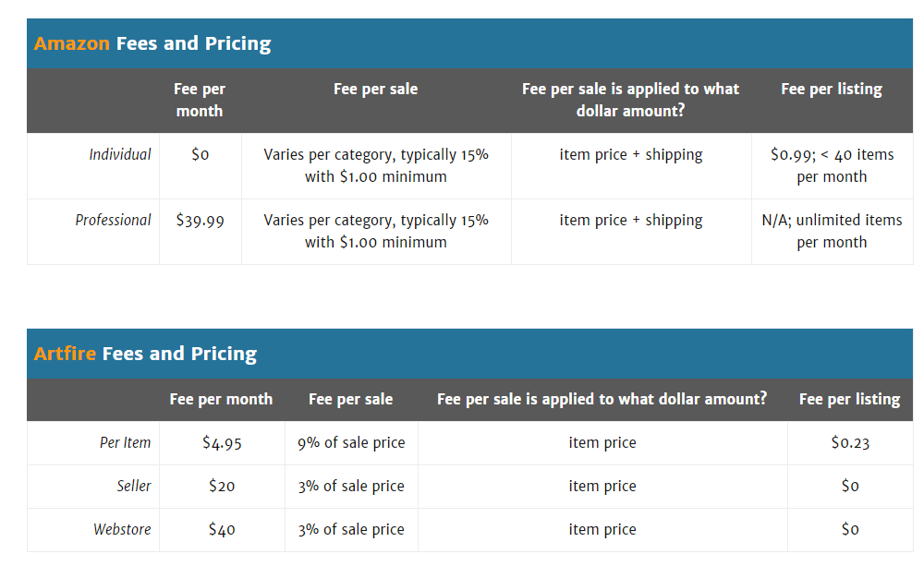Screen dimensions: 924x566
Task: Click the Amazon Fee per sale header
Action: pyautogui.click(x=375, y=89)
